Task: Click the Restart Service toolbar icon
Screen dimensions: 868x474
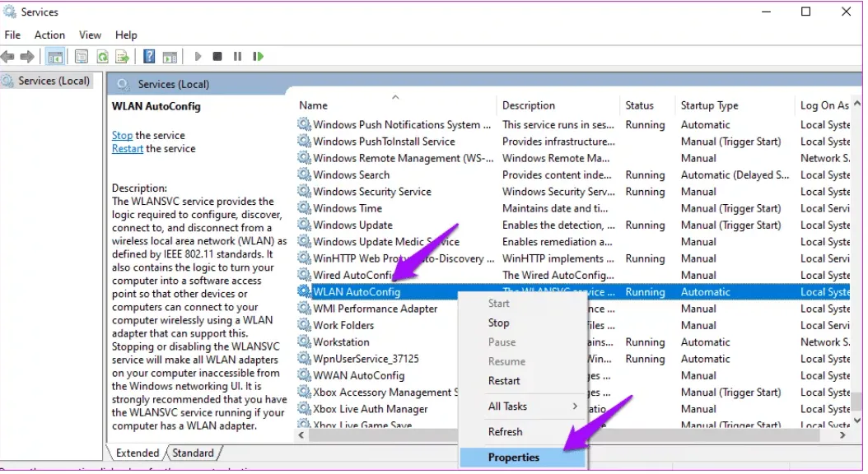Action: [258, 57]
